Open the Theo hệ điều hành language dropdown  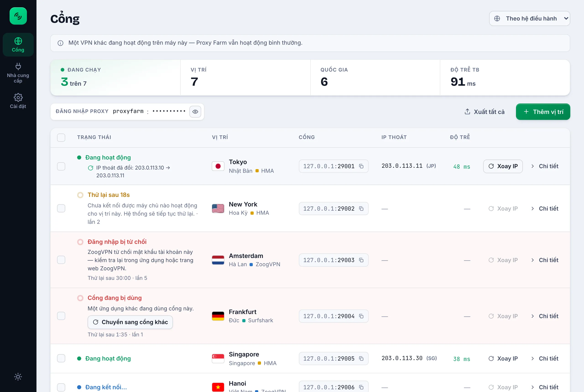tap(529, 18)
